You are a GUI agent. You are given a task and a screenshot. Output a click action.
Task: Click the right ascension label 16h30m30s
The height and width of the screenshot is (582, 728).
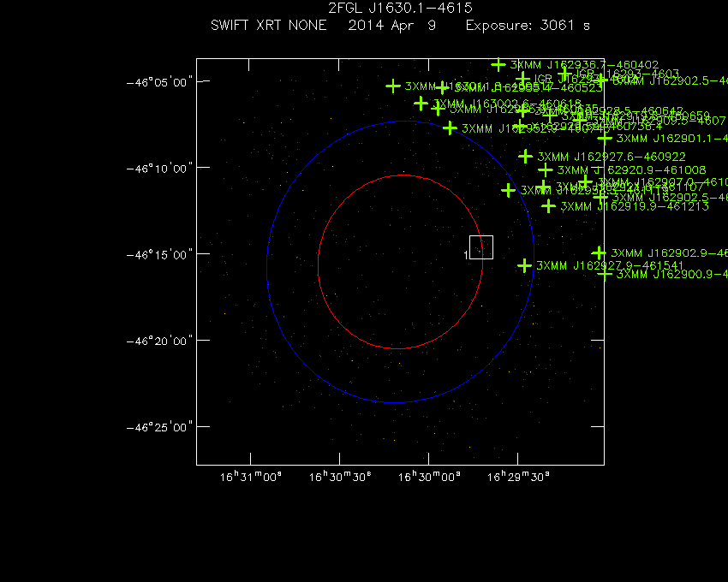[x=340, y=476]
